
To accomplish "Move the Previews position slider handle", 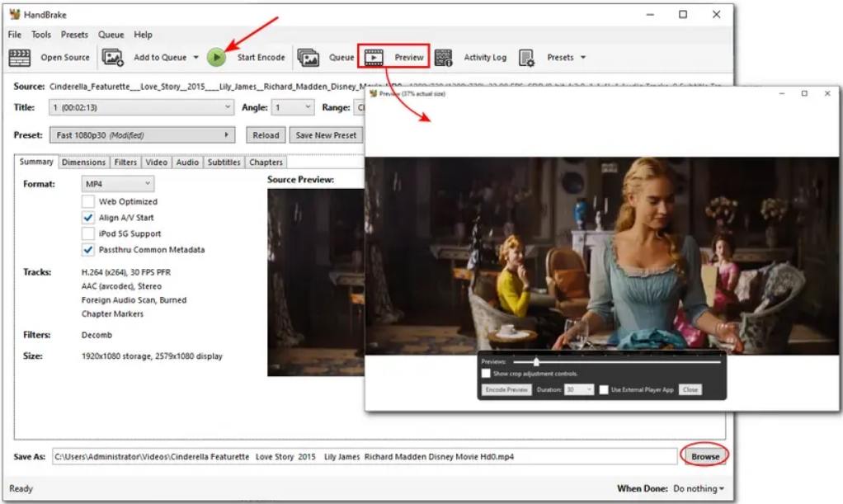I will (x=536, y=362).
